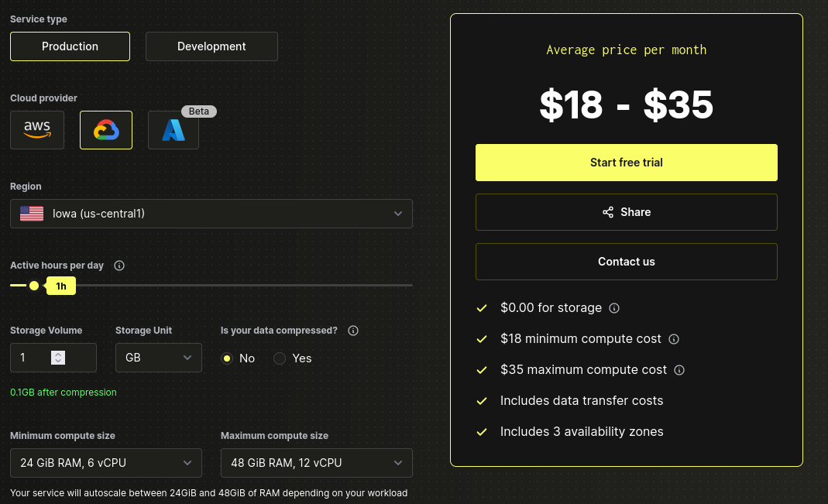Click the Share icon on the Share button
The image size is (828, 504).
tap(608, 211)
